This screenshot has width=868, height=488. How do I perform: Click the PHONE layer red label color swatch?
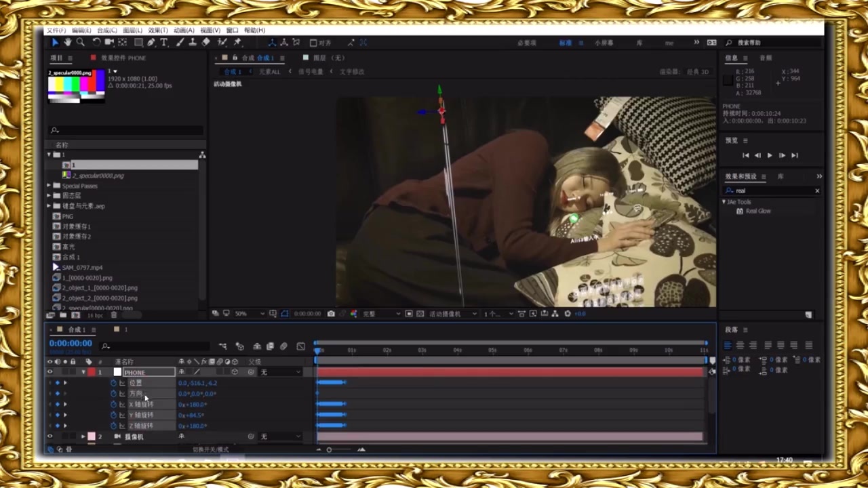click(91, 372)
